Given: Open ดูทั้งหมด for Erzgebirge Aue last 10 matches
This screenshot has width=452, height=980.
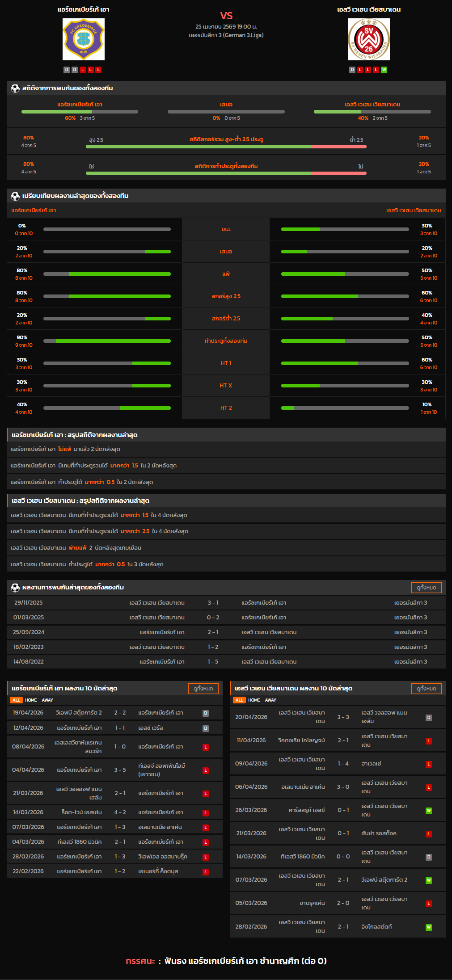Looking at the screenshot, I should [x=203, y=689].
